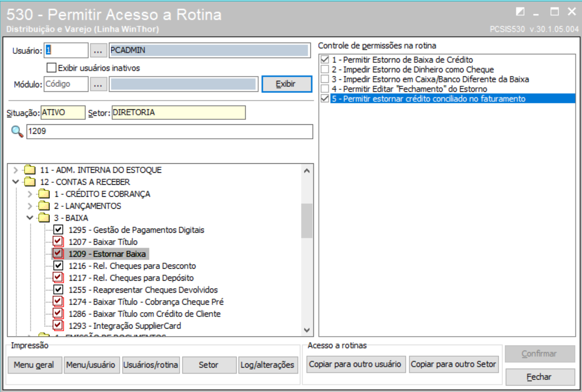582x392 pixels.
Task: Toggle Exibir usuários inativos checkbox
Action: pyautogui.click(x=51, y=67)
